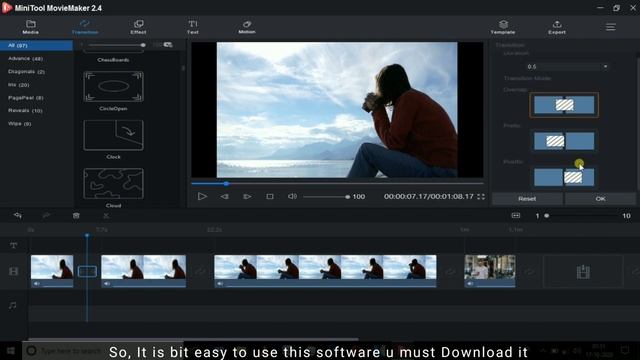
Task: Adjust the transition thumbnail size slider
Action: pyautogui.click(x=116, y=45)
